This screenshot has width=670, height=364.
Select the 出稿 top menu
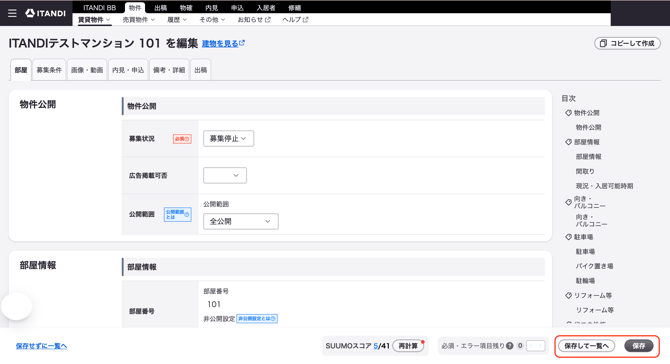click(160, 8)
